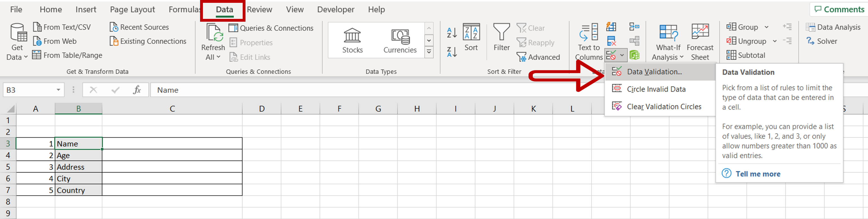Create a Forecast Sheet

coord(700,42)
